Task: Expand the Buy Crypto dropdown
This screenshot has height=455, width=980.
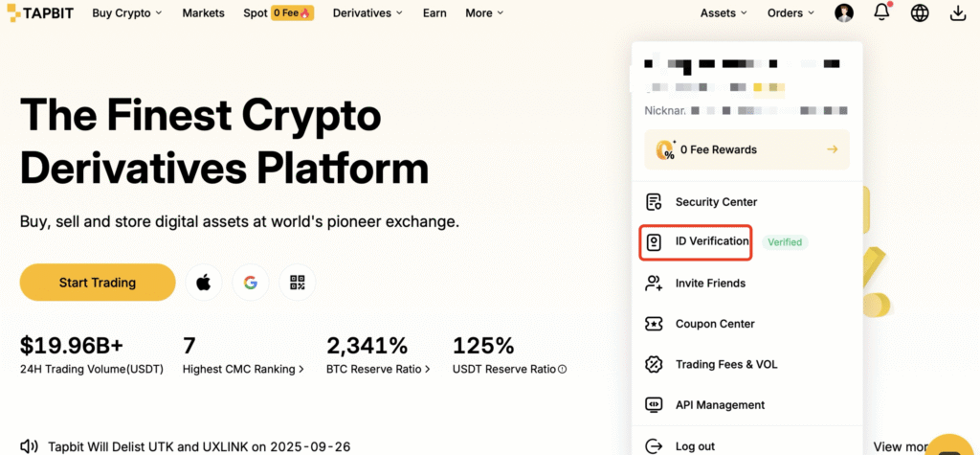Action: pos(127,13)
